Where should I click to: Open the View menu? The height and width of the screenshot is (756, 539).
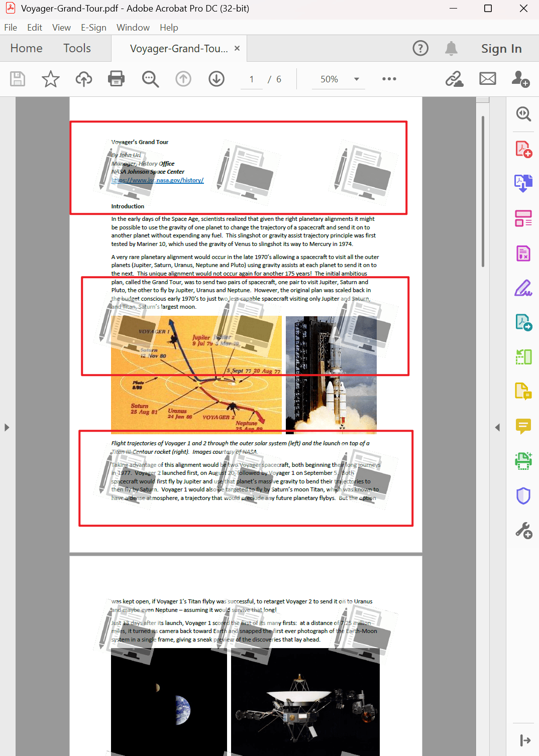click(61, 27)
